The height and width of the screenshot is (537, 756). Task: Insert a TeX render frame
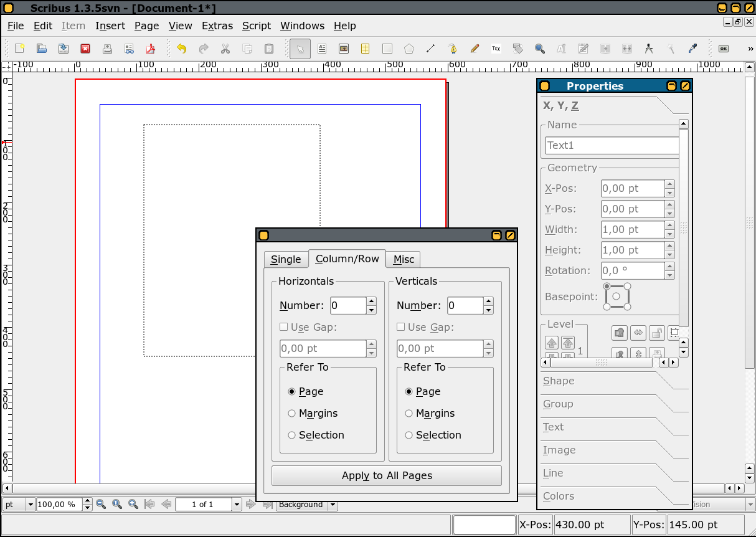click(x=496, y=49)
